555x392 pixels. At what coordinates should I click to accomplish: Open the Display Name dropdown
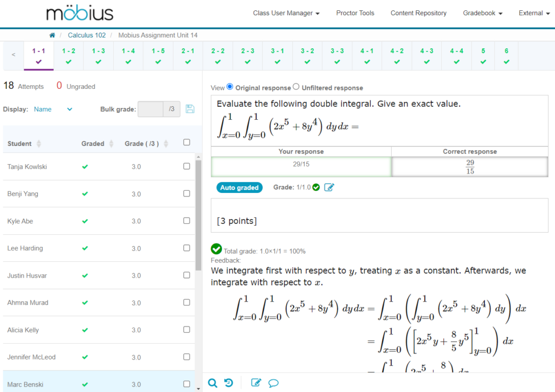(53, 109)
